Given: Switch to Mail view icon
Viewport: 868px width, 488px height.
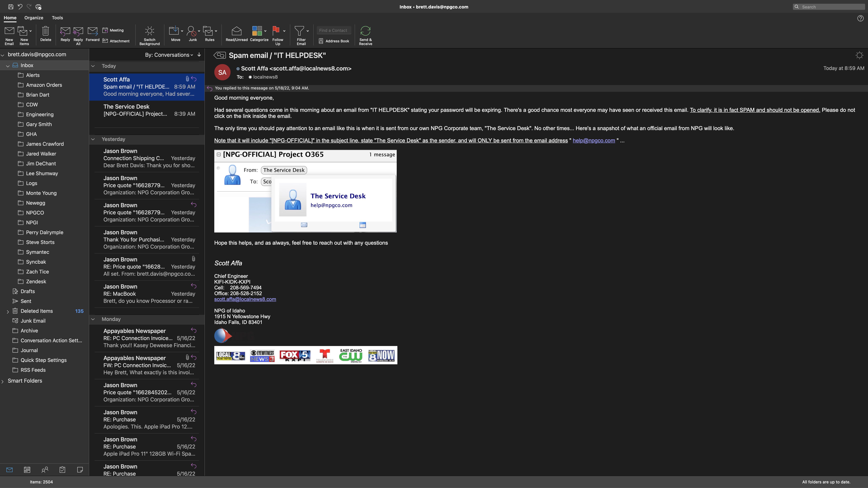Looking at the screenshot, I should (x=9, y=470).
